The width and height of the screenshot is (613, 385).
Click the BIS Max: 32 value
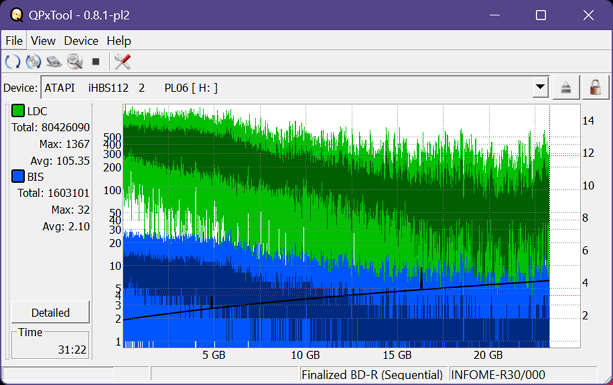coord(70,210)
